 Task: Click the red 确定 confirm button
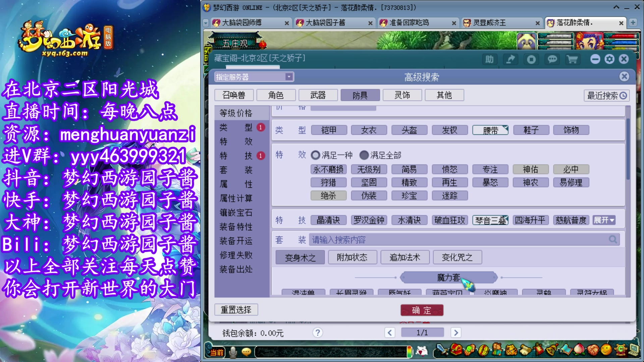click(422, 310)
